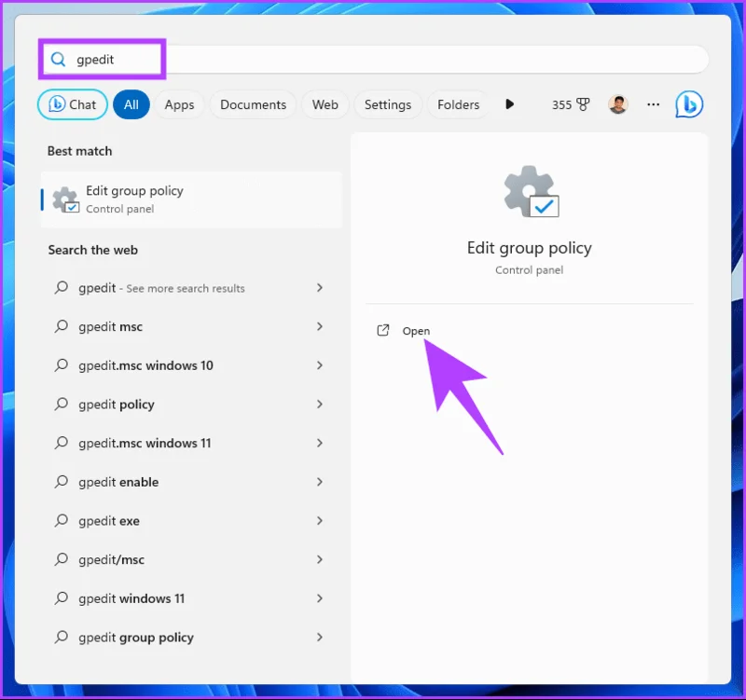746x700 pixels.
Task: Expand chevron beside 'gpedit.msc windows 10'
Action: (320, 365)
